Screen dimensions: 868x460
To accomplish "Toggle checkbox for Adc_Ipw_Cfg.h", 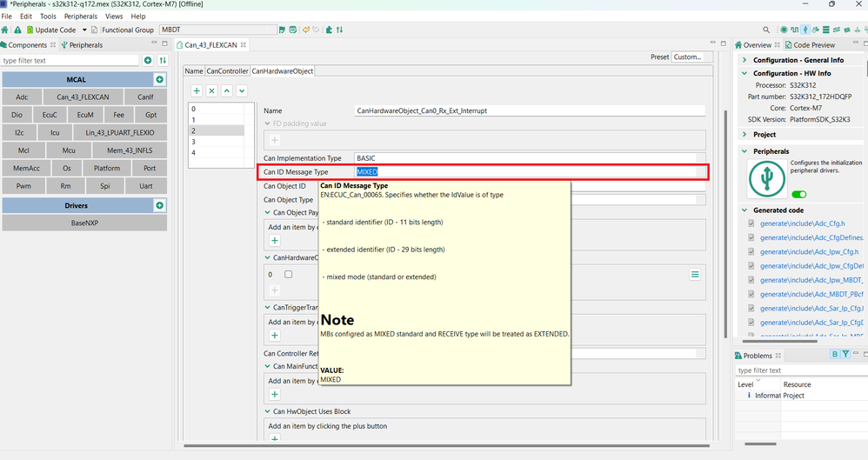I will click(x=751, y=252).
